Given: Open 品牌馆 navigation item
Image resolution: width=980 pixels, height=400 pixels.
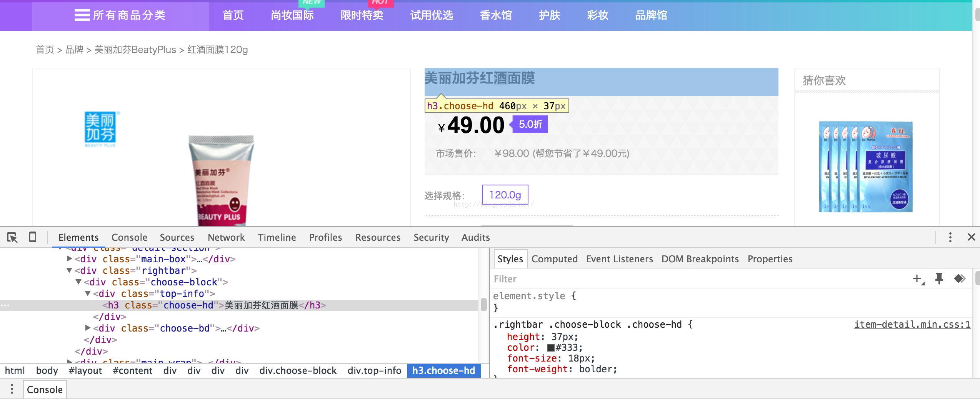Looking at the screenshot, I should point(651,15).
